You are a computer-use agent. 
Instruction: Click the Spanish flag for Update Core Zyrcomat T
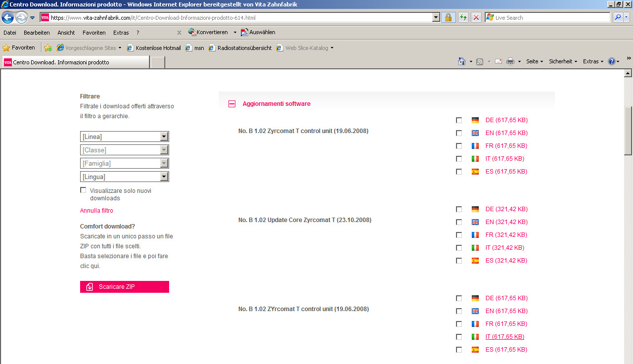click(475, 261)
